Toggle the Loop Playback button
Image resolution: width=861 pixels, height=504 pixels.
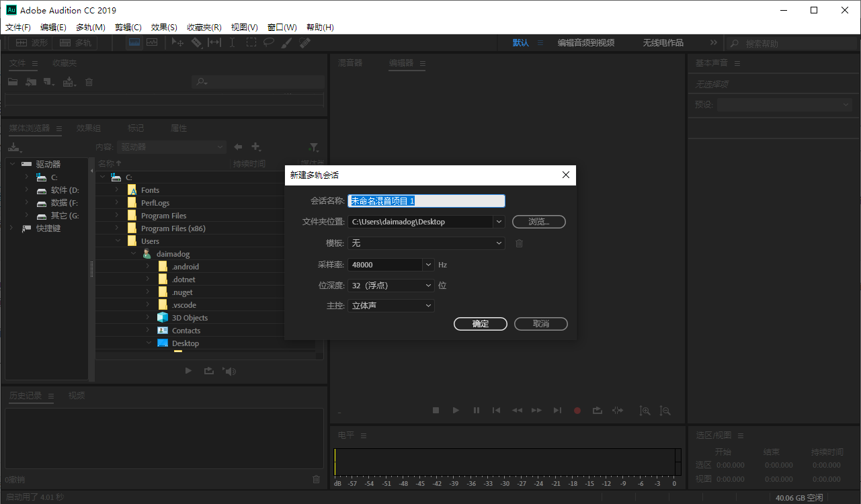597,410
